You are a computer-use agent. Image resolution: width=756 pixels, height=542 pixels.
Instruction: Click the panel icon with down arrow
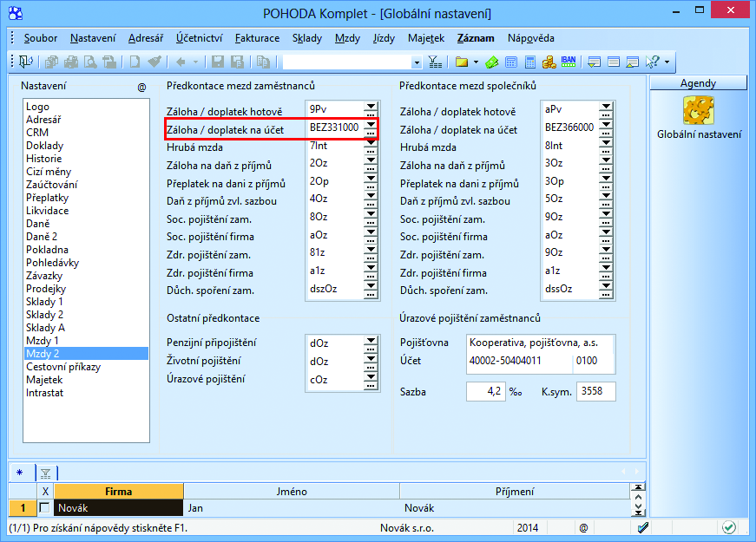point(595,62)
